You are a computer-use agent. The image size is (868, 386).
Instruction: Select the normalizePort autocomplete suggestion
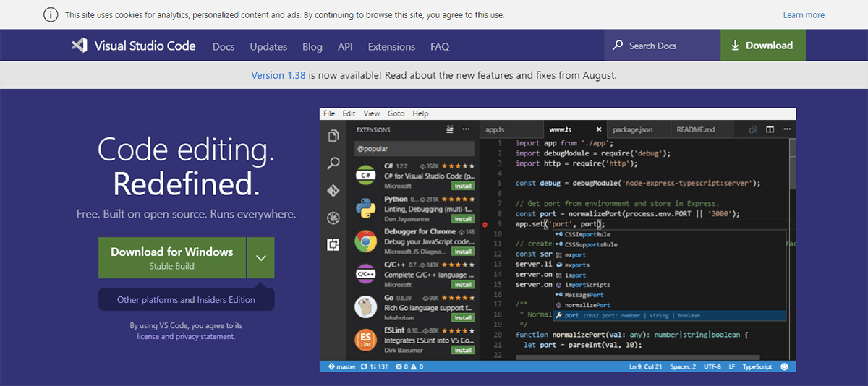[669, 306]
